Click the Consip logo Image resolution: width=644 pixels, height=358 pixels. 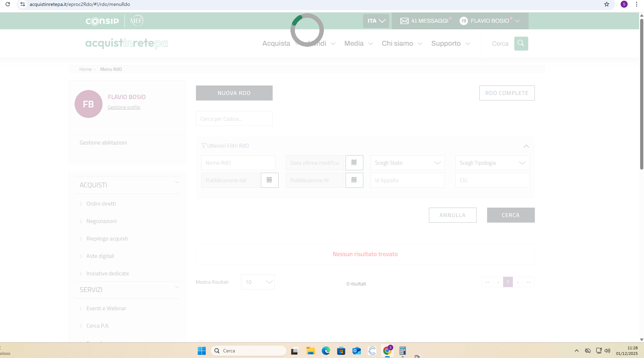click(x=102, y=21)
